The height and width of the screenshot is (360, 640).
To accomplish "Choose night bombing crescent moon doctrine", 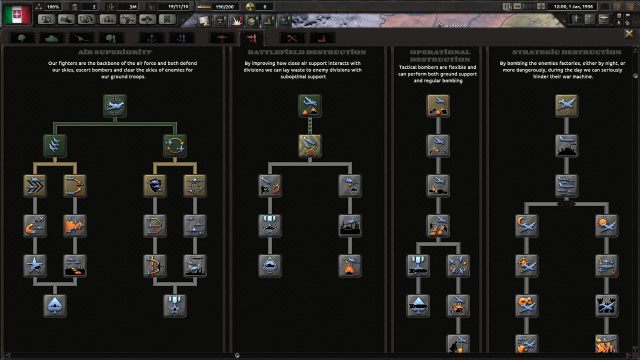I will 527,226.
